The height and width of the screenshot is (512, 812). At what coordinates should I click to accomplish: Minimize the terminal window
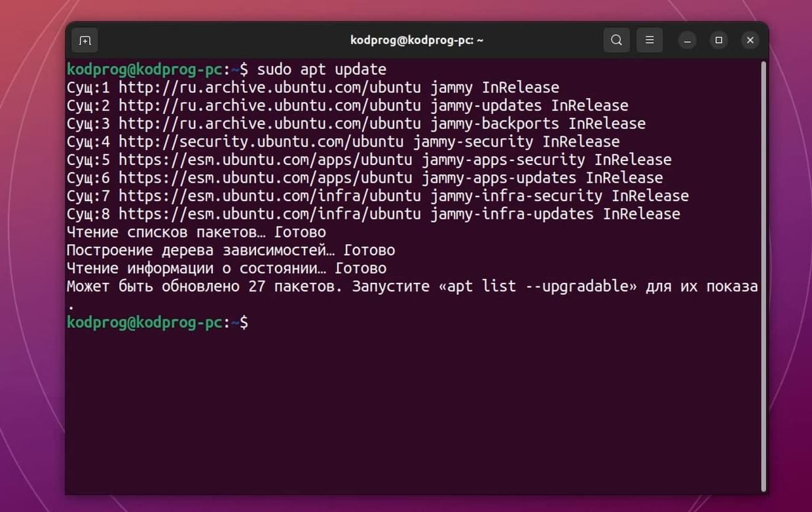pyautogui.click(x=687, y=41)
